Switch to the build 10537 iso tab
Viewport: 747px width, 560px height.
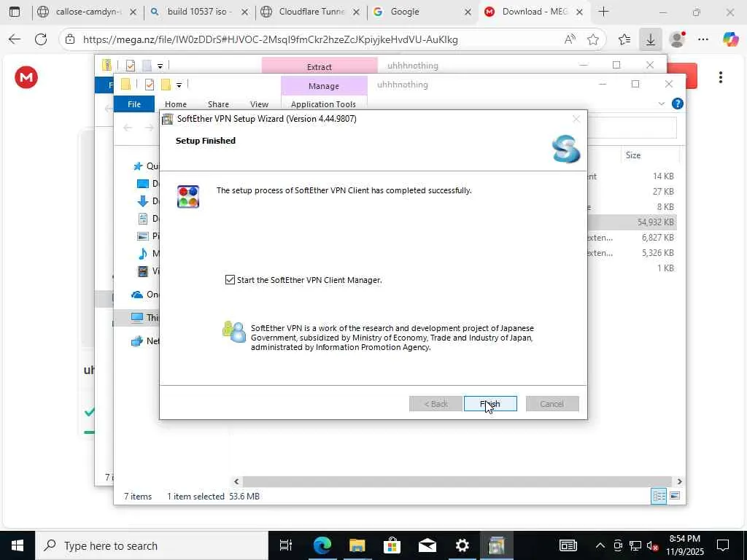coord(199,12)
